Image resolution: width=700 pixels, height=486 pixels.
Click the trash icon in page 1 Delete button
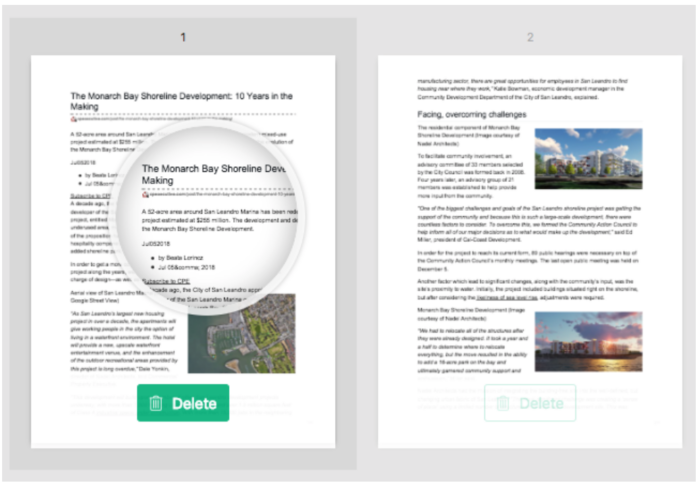(156, 403)
